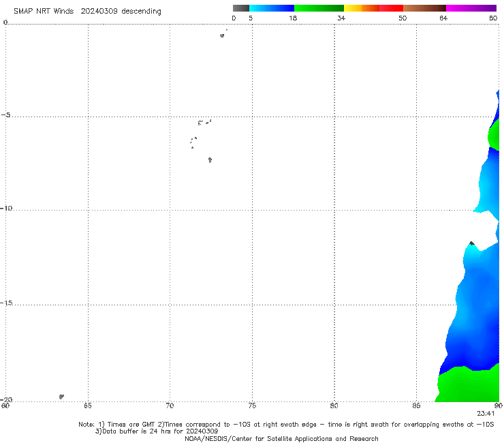Image resolution: width=504 pixels, height=443 pixels.
Task: Click the longitude axis label 90
Action: 499,406
